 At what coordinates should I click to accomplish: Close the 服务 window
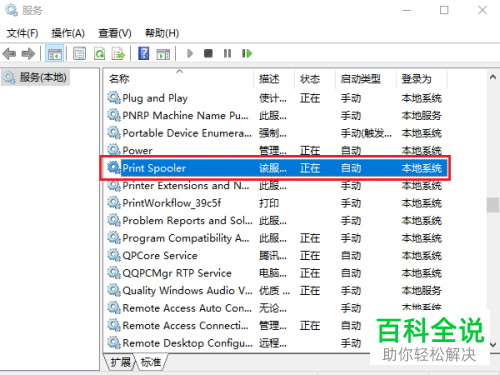point(482,10)
